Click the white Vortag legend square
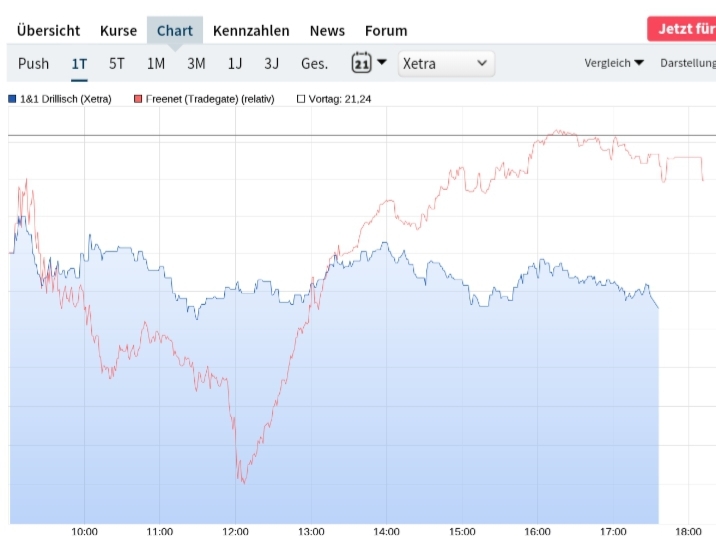This screenshot has width=716, height=541. (x=300, y=99)
